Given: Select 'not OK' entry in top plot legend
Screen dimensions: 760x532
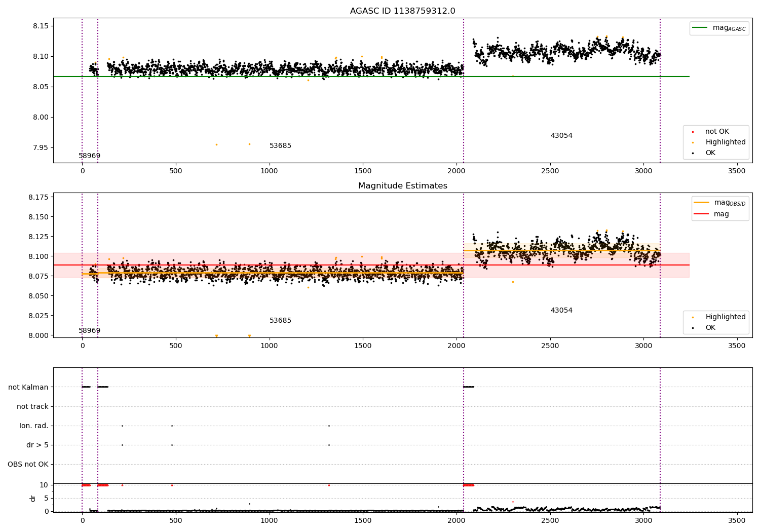Looking at the screenshot, I should tap(717, 132).
